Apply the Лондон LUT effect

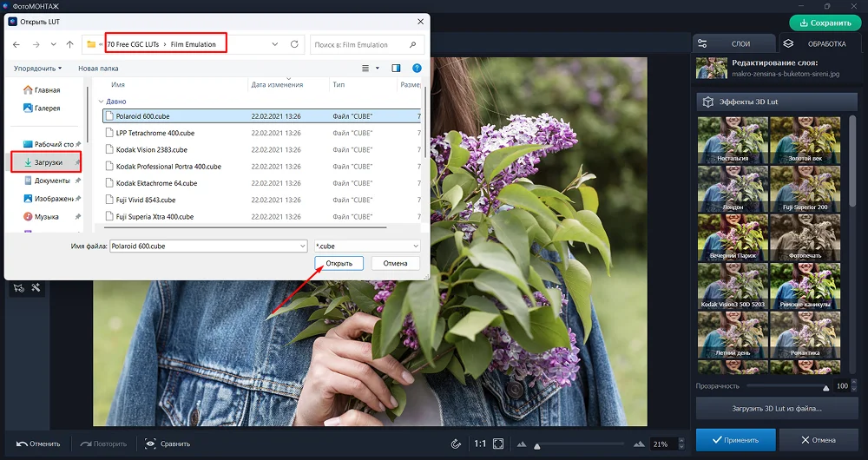733,188
